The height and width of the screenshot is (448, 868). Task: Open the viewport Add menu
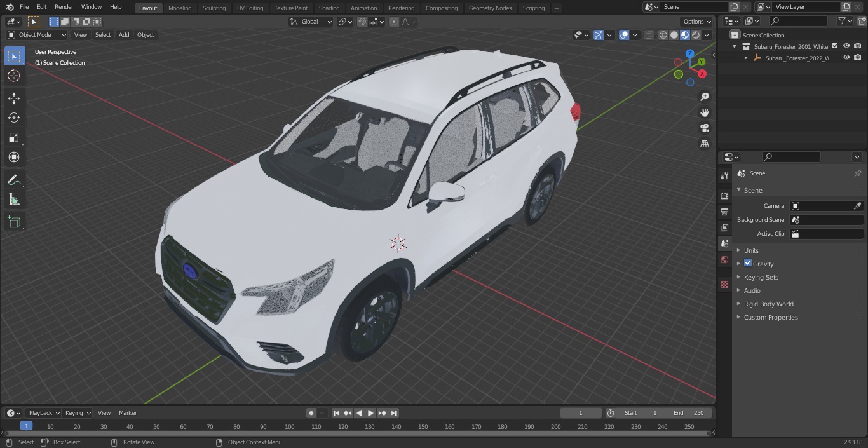[x=124, y=35]
